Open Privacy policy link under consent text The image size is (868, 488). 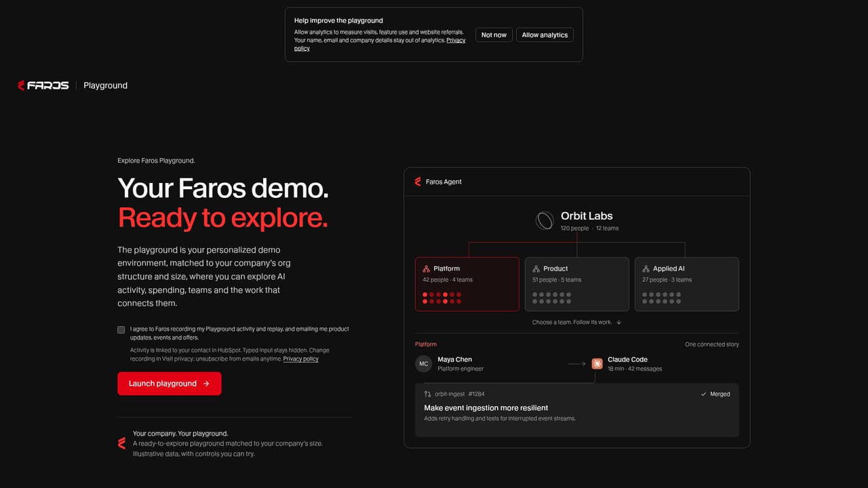point(301,359)
